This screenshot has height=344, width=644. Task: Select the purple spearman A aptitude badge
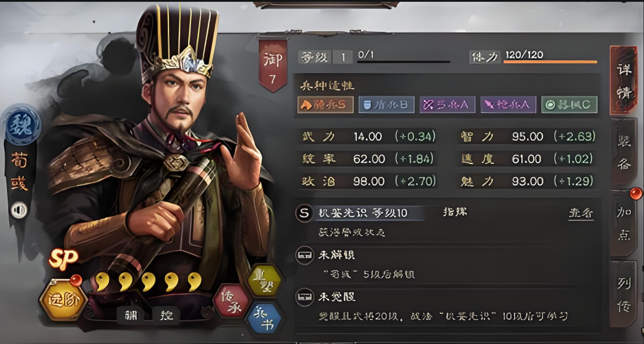click(508, 105)
